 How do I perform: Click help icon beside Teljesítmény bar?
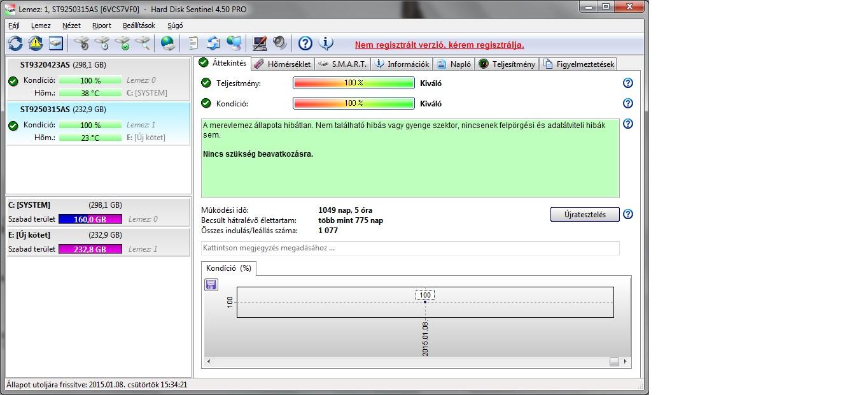[x=628, y=83]
